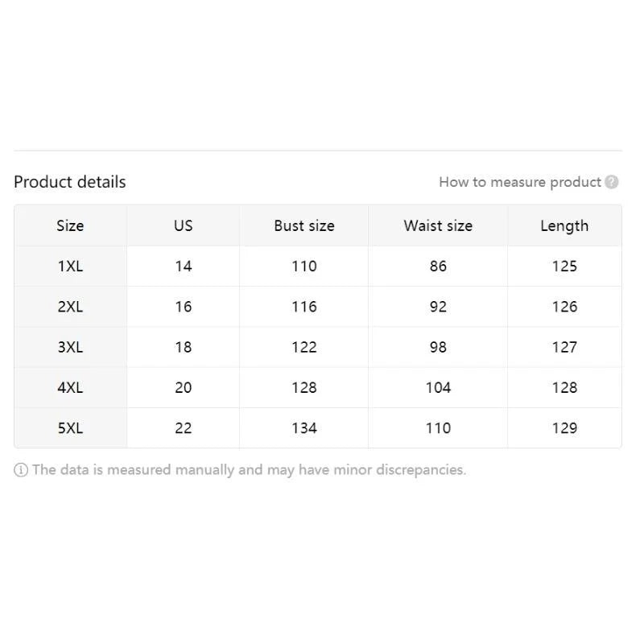Choose the 1XL size row label
This screenshot has width=644, height=644.
click(70, 266)
